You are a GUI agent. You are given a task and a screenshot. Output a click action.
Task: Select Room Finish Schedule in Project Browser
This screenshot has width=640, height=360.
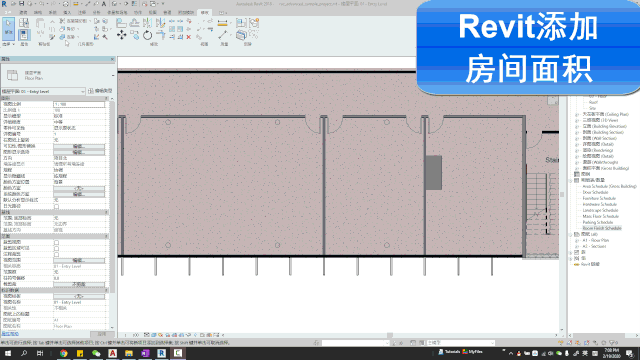[x=602, y=228]
